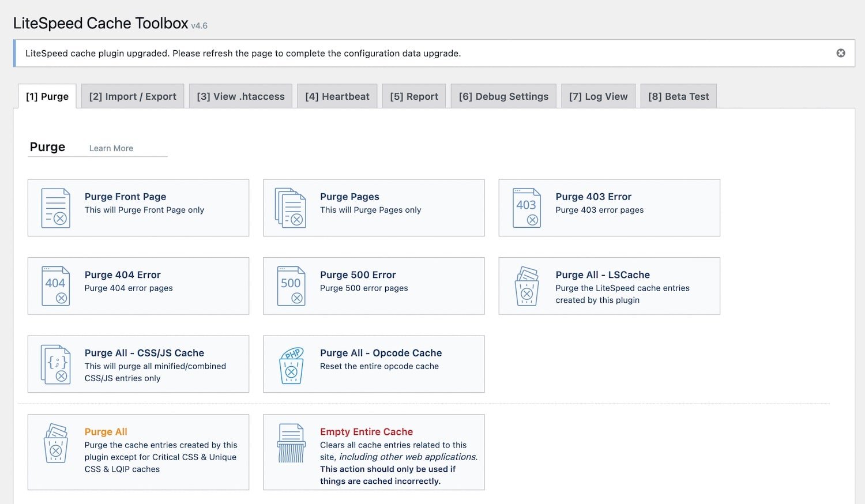Click the Purge section heading
This screenshot has height=504, width=865.
pos(47,147)
